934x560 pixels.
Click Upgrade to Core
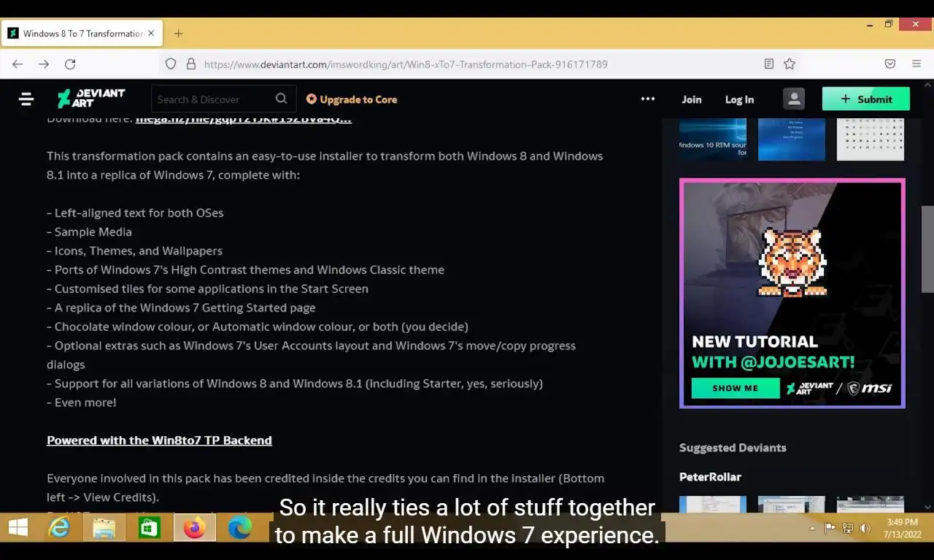tap(352, 99)
